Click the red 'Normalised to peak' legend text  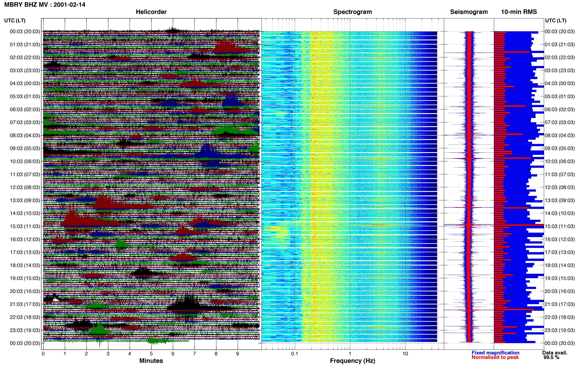click(x=495, y=357)
